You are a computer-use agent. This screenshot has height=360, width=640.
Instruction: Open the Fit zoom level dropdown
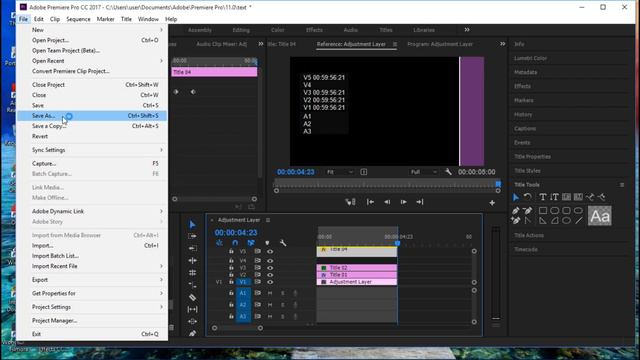click(x=340, y=172)
